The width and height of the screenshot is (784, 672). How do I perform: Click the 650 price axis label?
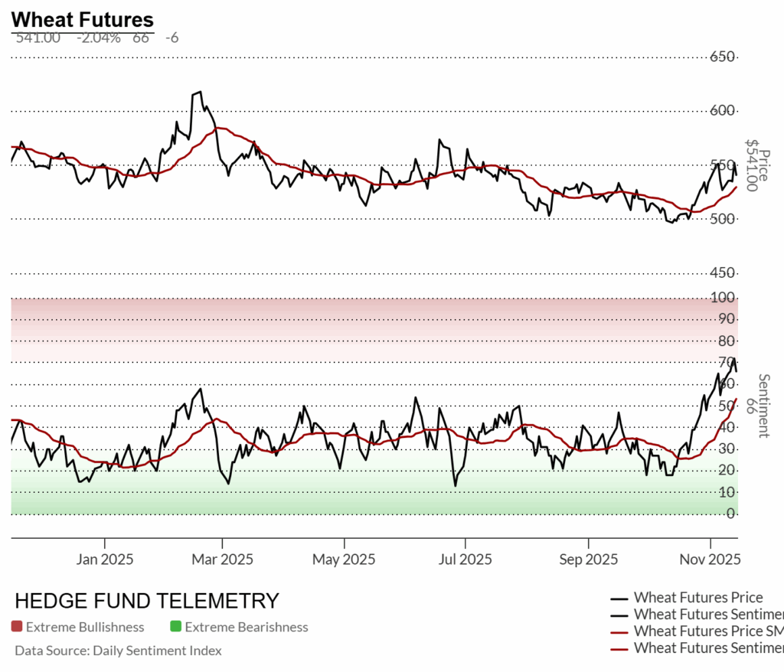pos(723,57)
